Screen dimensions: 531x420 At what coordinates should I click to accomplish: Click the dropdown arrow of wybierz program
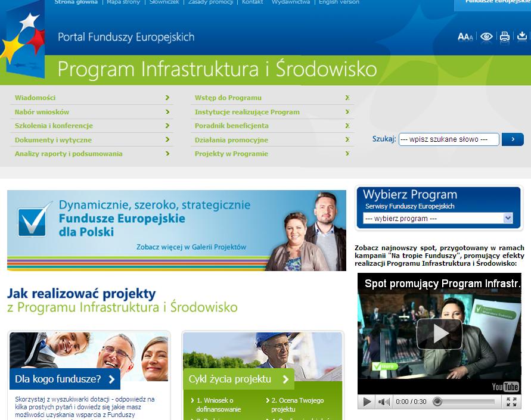(508, 218)
